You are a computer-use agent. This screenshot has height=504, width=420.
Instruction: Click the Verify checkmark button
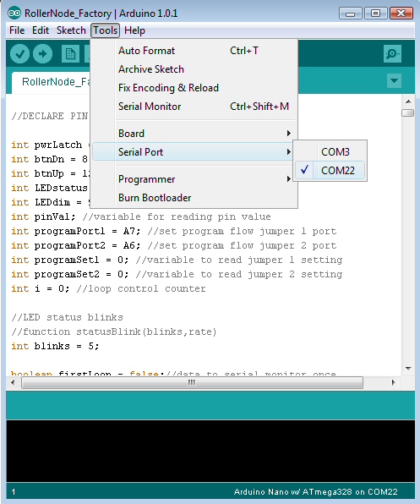point(20,53)
